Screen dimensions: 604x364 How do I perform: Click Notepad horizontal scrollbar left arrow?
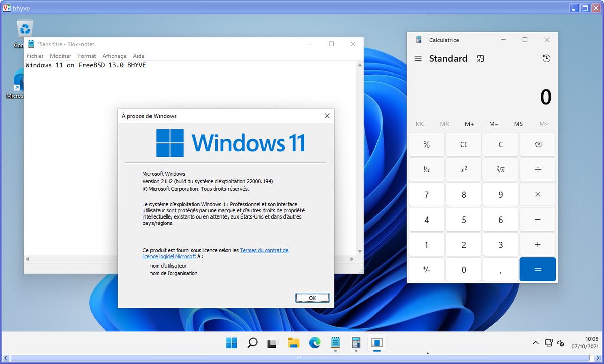(x=28, y=259)
